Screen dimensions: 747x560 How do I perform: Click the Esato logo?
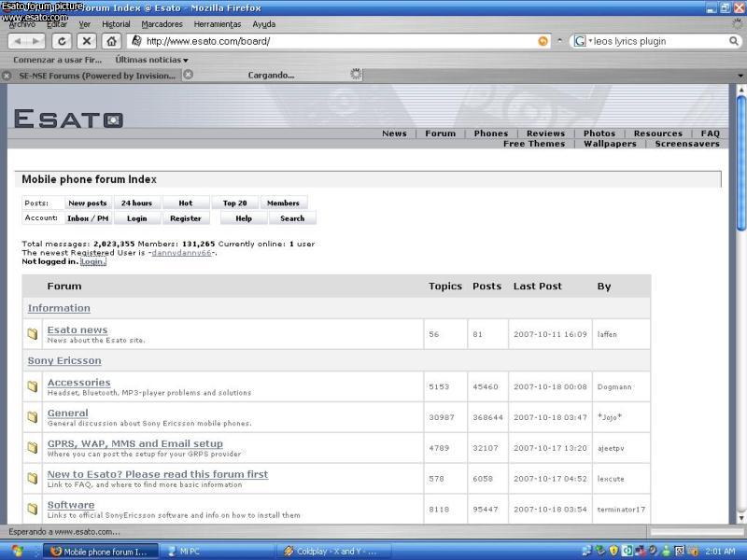click(x=68, y=119)
